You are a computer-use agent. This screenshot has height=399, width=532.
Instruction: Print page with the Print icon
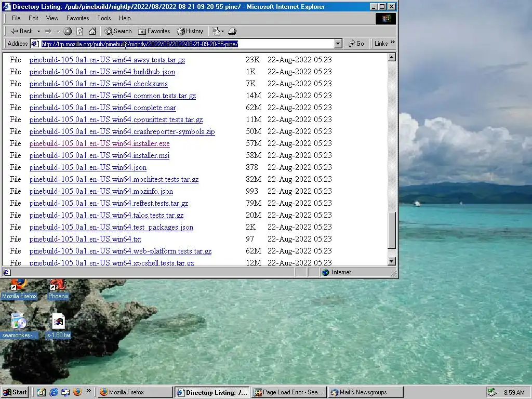(232, 31)
